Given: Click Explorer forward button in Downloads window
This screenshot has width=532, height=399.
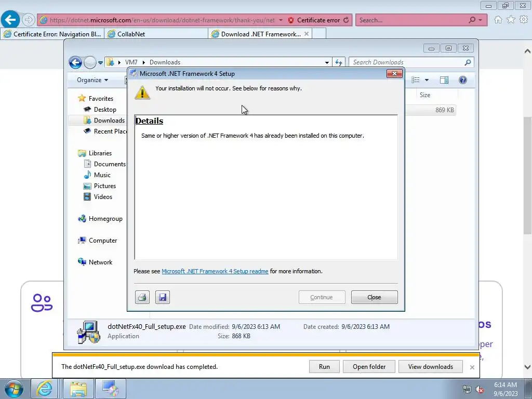Looking at the screenshot, I should tap(89, 62).
